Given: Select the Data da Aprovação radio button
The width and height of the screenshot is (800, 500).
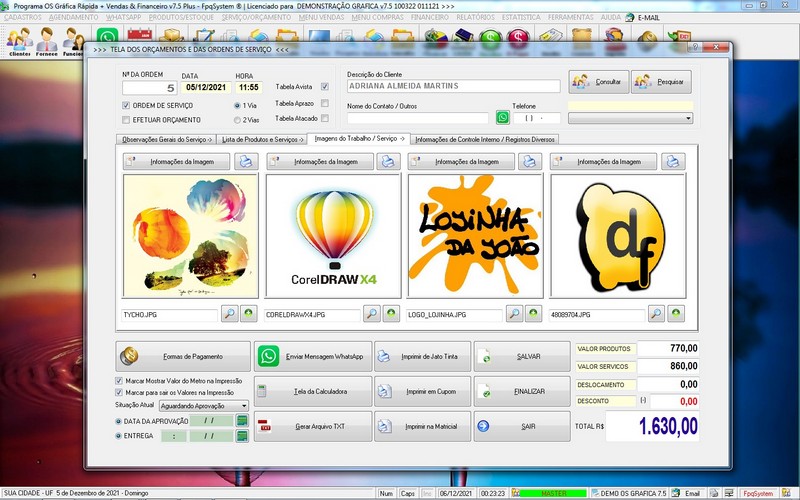Looking at the screenshot, I should pos(118,421).
